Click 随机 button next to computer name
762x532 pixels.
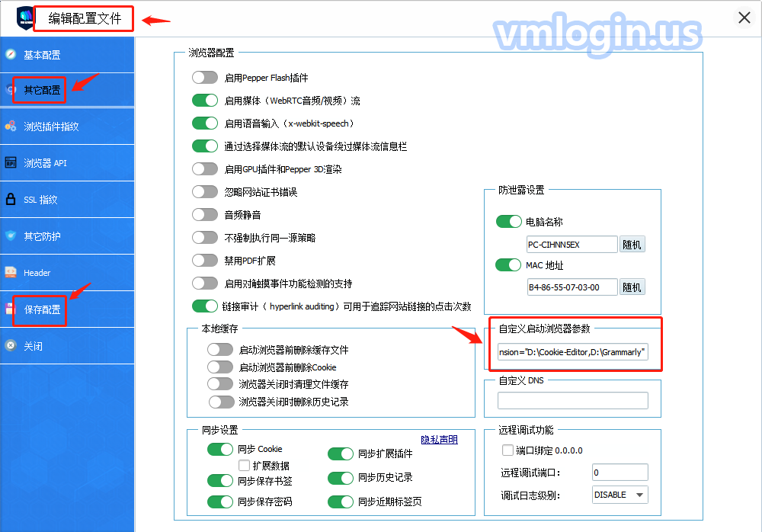[x=632, y=245]
